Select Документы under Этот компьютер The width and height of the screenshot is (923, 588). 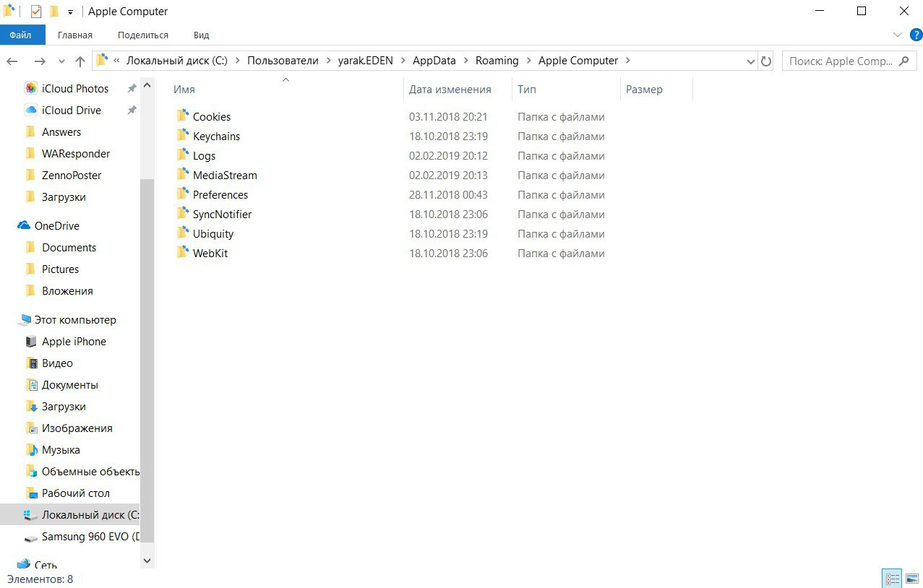tap(69, 384)
